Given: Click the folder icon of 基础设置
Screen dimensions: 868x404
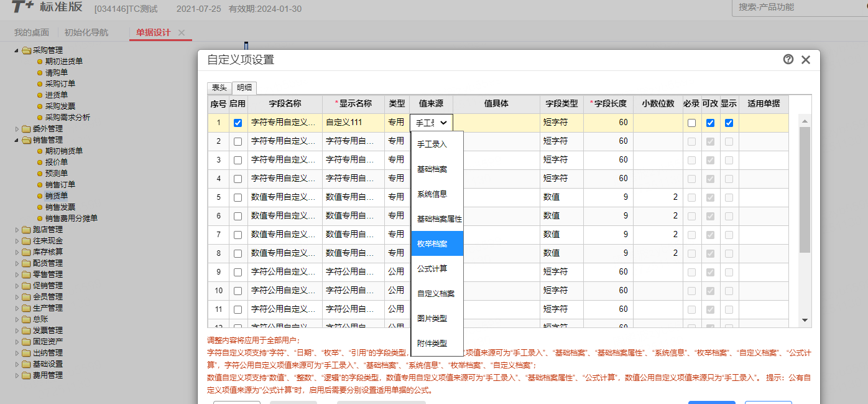Looking at the screenshot, I should (x=26, y=364).
